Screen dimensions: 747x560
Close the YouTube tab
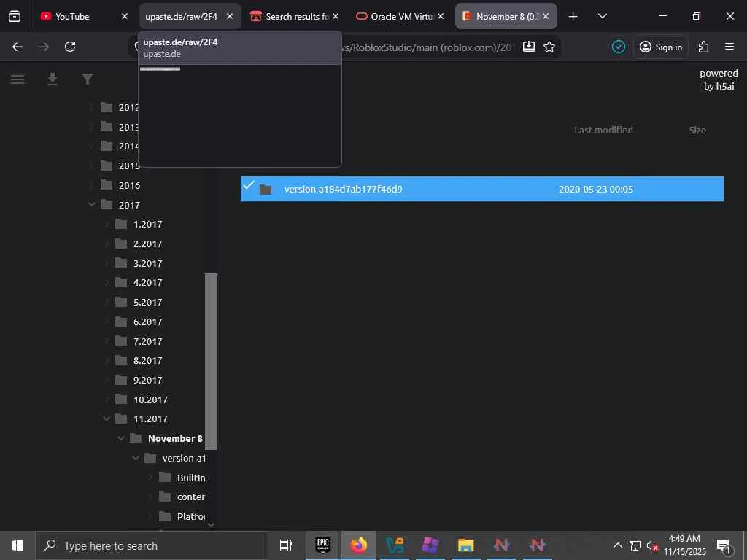124,16
